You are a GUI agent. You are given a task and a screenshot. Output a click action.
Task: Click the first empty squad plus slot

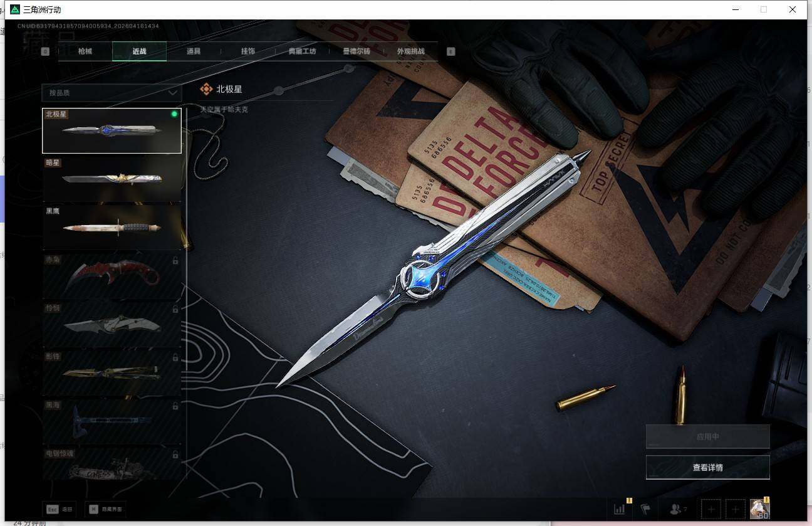point(711,509)
